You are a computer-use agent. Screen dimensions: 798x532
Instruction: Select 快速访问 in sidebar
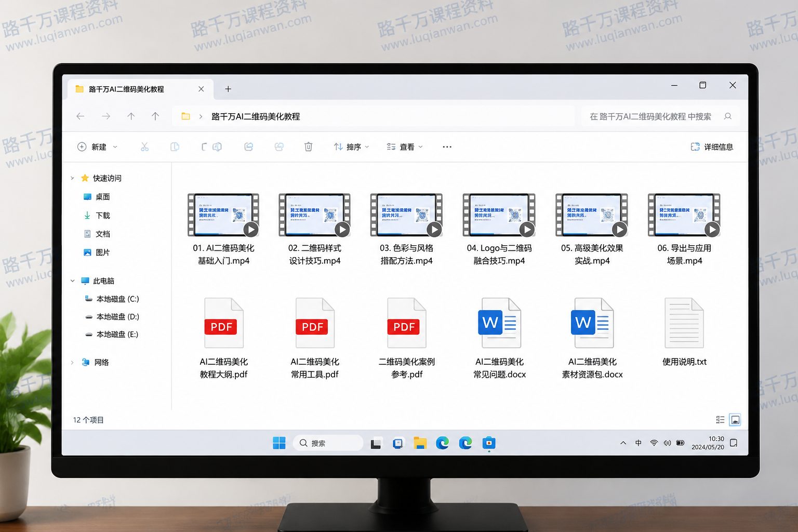click(x=107, y=178)
